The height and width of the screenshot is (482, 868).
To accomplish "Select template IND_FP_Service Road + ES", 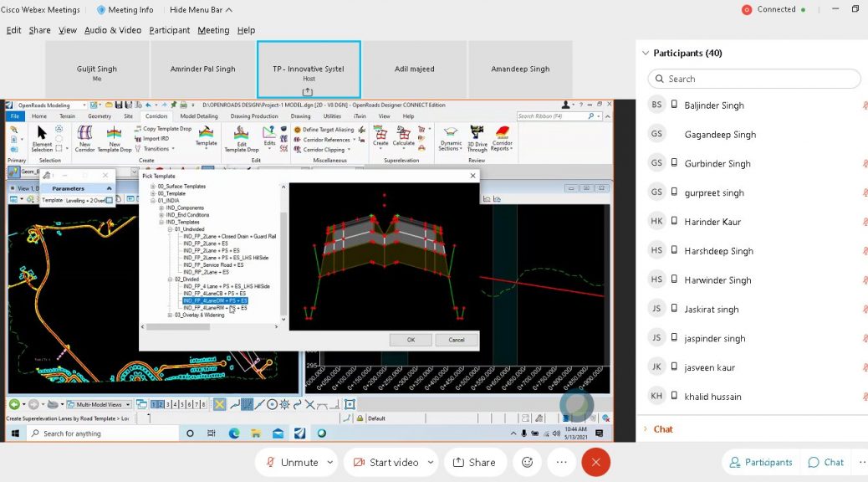I will pyautogui.click(x=213, y=264).
